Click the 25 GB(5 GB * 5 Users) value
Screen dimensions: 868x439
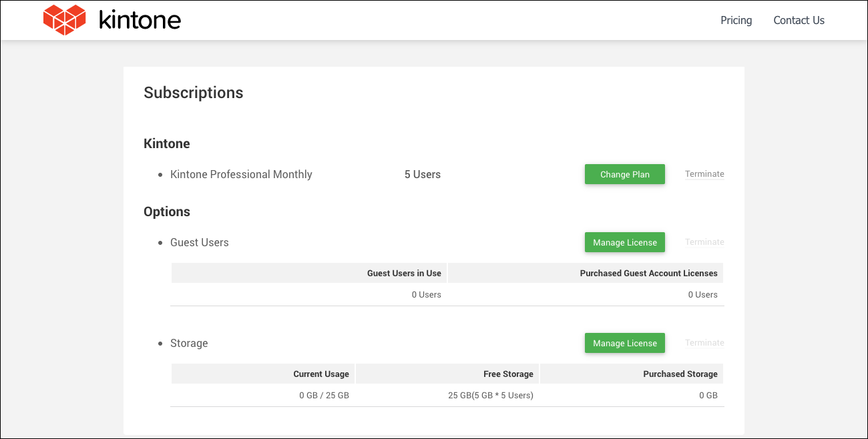point(490,395)
